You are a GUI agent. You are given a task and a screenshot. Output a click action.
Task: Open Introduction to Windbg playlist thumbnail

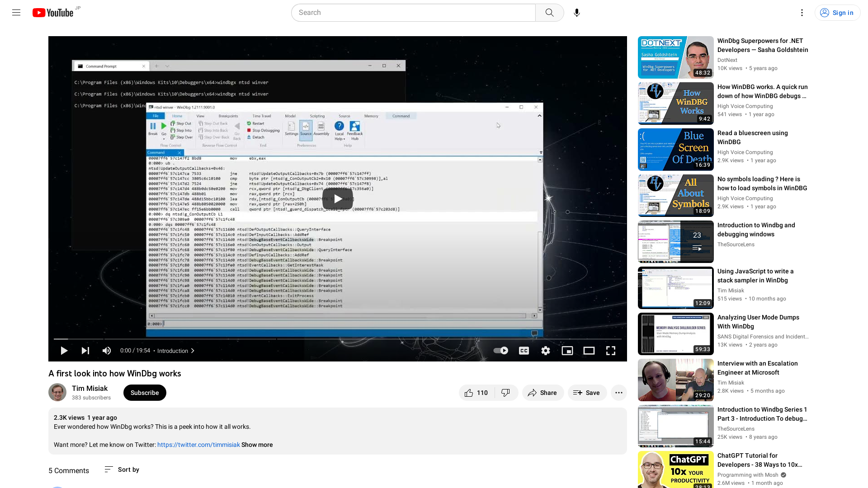pos(675,242)
